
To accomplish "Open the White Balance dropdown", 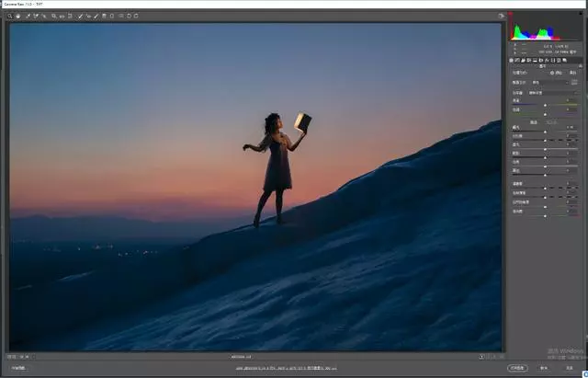I will click(553, 93).
